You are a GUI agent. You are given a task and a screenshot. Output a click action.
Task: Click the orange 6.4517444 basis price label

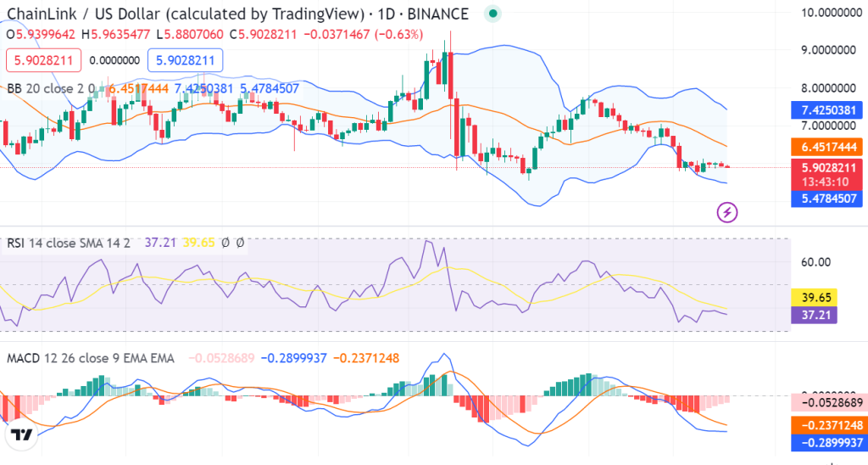826,147
